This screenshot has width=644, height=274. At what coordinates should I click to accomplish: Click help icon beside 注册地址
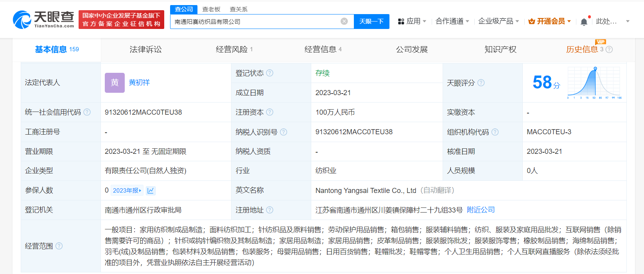click(269, 210)
